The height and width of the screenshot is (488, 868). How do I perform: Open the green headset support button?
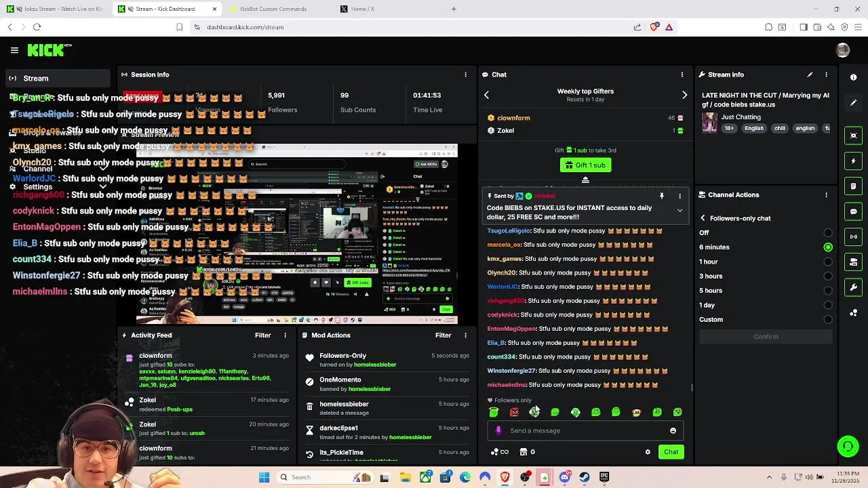[848, 446]
